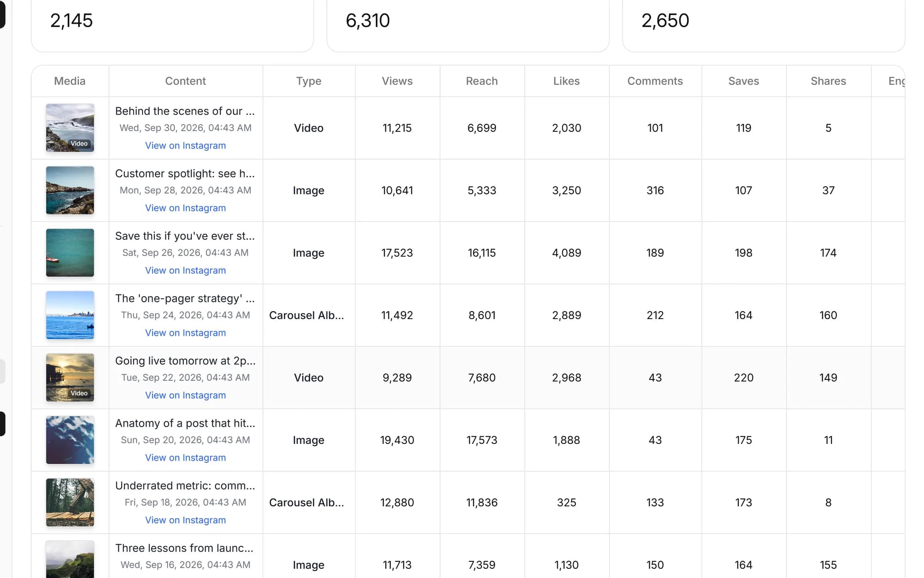Click the shares value 160
924x578 pixels.
[828, 315]
